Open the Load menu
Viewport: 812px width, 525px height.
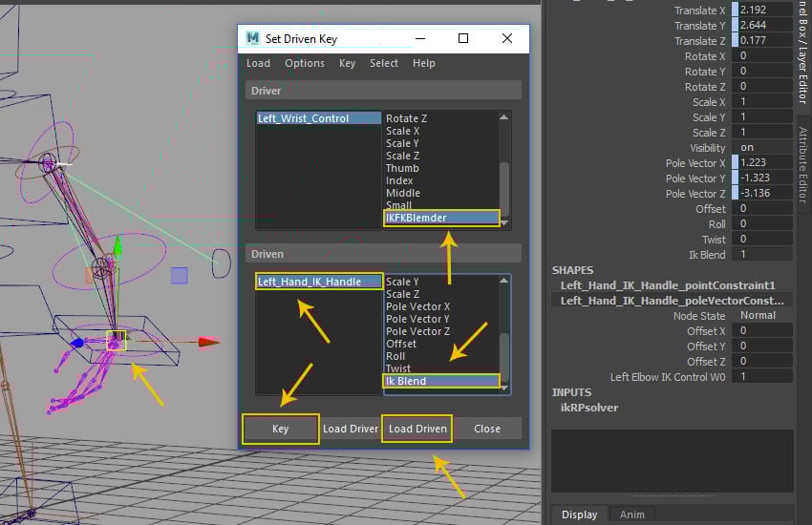pyautogui.click(x=258, y=63)
